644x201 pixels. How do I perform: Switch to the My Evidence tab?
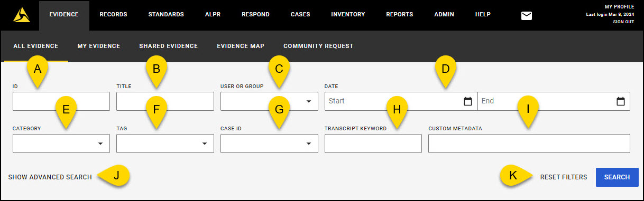coord(99,46)
